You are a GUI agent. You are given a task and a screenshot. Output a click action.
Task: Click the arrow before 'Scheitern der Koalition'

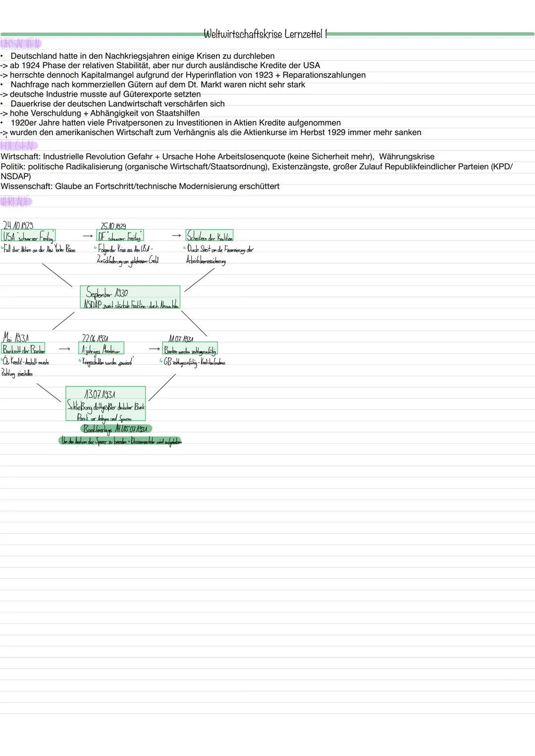click(176, 236)
